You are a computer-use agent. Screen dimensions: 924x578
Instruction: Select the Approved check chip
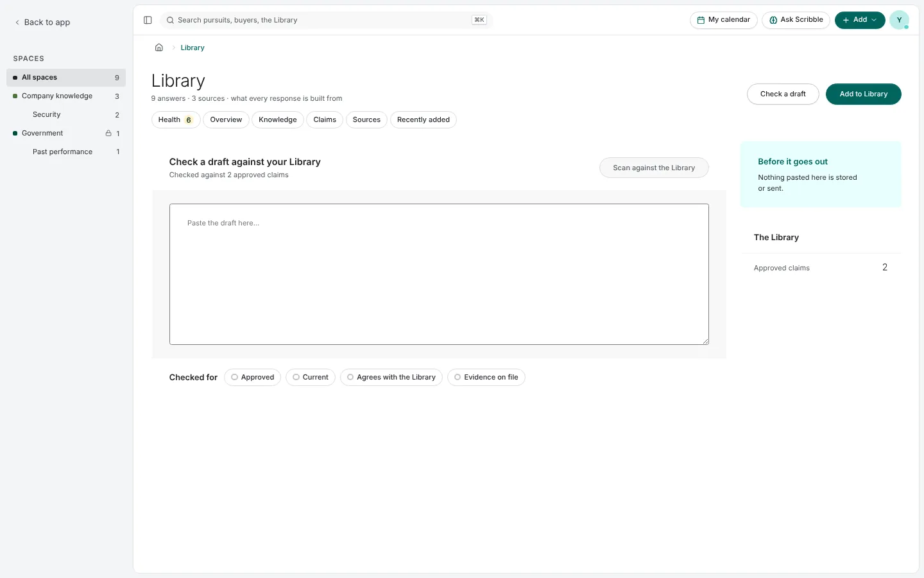252,378
